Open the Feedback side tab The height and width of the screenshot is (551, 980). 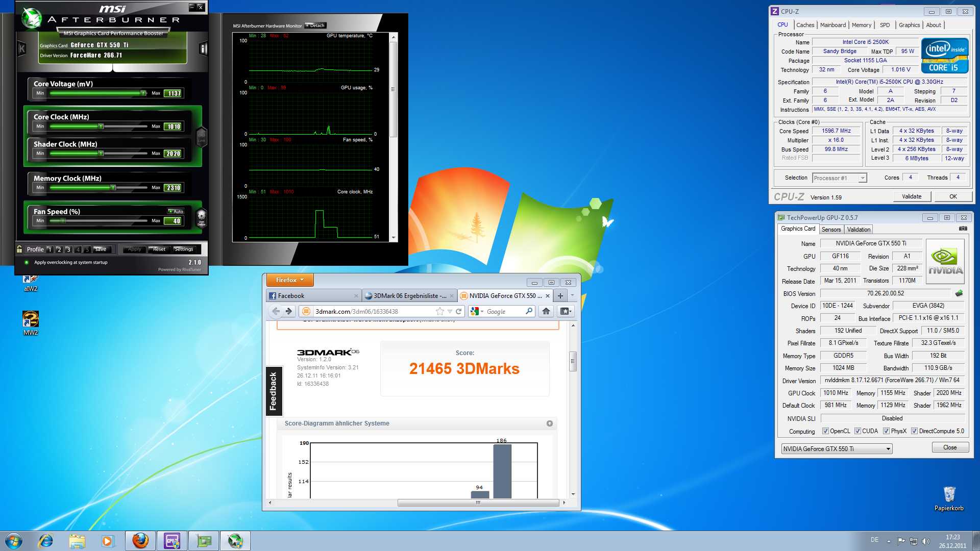pyautogui.click(x=274, y=391)
